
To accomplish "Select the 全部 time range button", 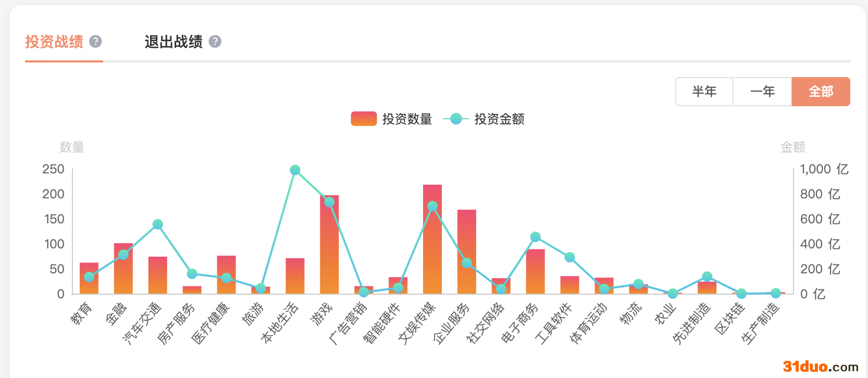I will pyautogui.click(x=821, y=92).
